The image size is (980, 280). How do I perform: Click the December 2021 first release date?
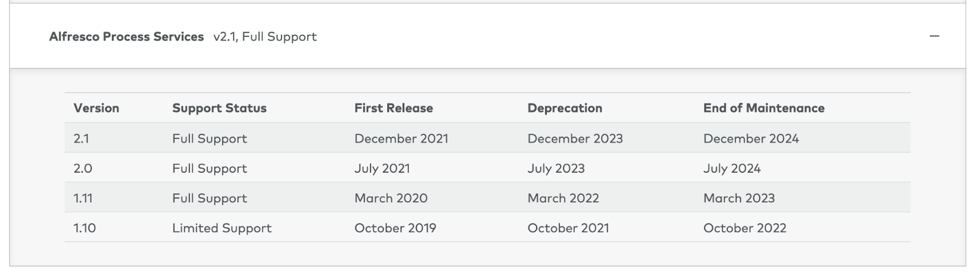tap(401, 138)
